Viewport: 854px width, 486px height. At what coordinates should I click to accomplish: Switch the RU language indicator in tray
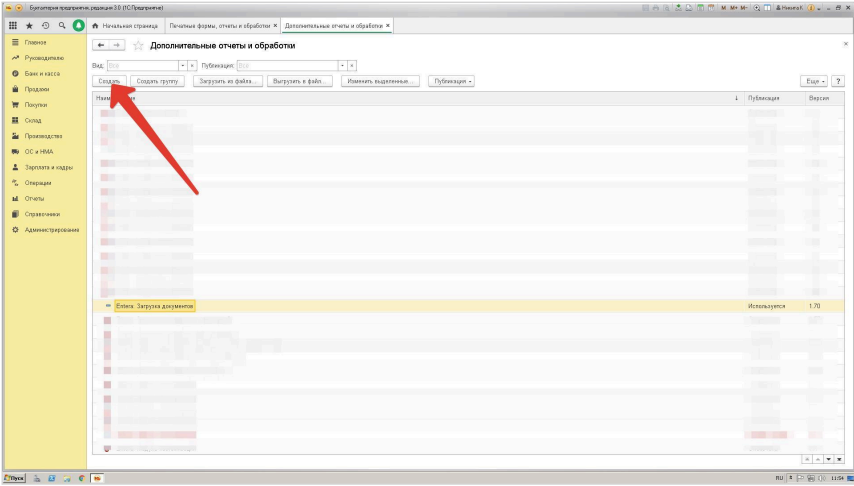779,478
